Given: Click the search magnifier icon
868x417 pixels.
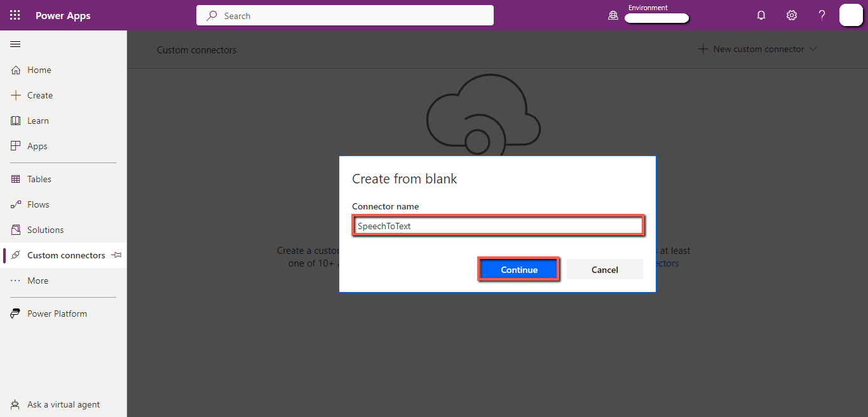Looking at the screenshot, I should tap(212, 15).
